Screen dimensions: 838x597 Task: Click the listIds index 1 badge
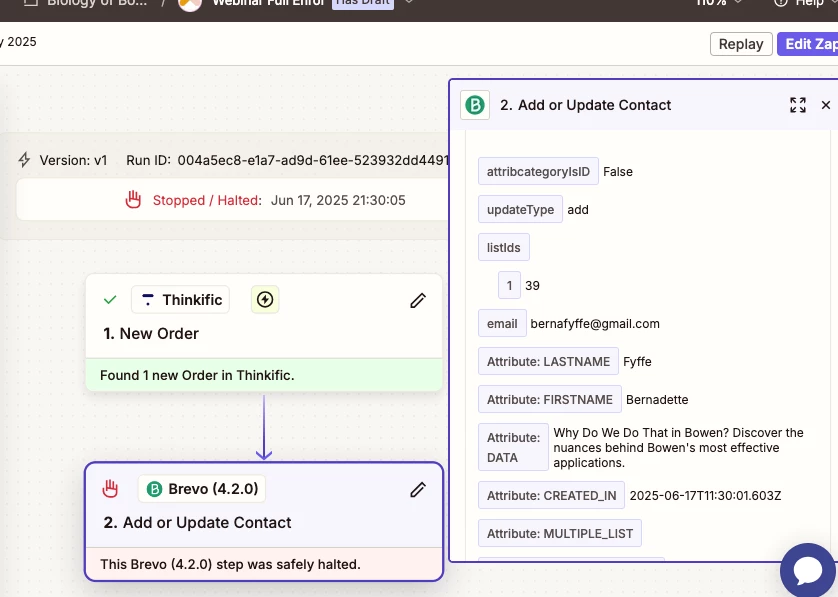(x=509, y=285)
